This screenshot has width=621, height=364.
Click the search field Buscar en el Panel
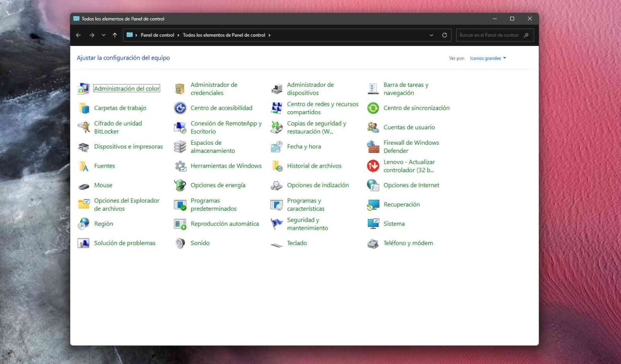(x=487, y=35)
